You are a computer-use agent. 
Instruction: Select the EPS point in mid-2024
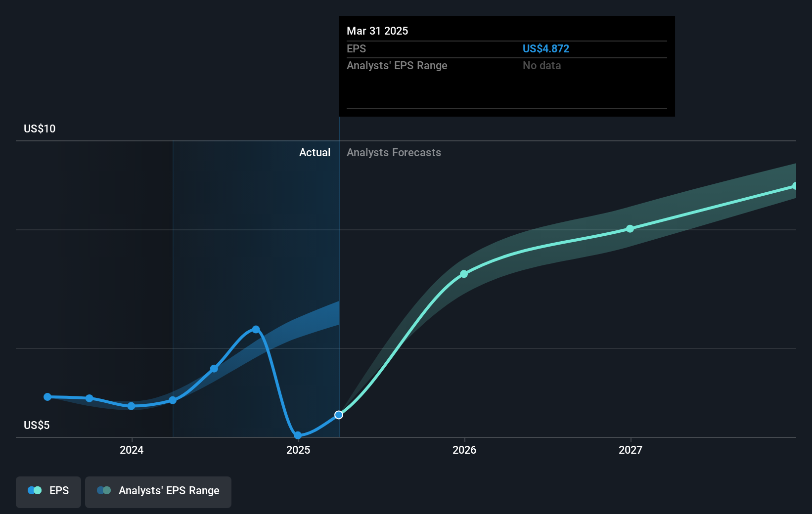214,369
